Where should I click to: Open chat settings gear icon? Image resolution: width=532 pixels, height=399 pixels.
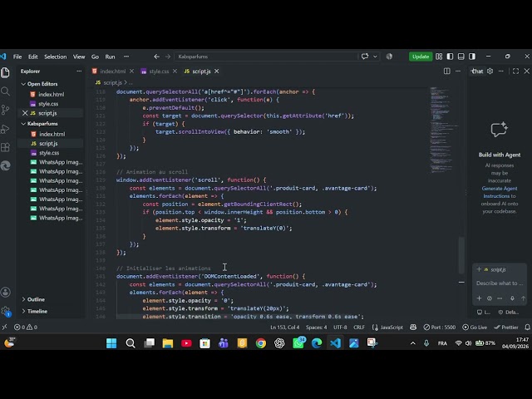[490, 71]
